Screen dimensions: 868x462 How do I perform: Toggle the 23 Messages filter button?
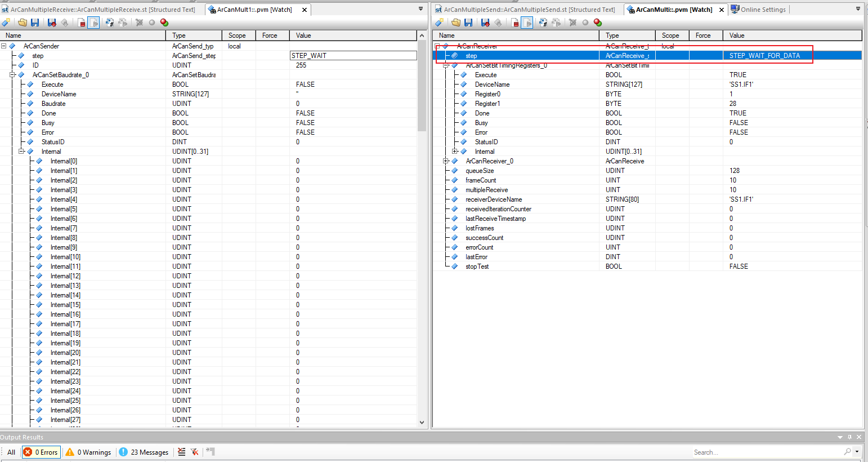pyautogui.click(x=144, y=452)
